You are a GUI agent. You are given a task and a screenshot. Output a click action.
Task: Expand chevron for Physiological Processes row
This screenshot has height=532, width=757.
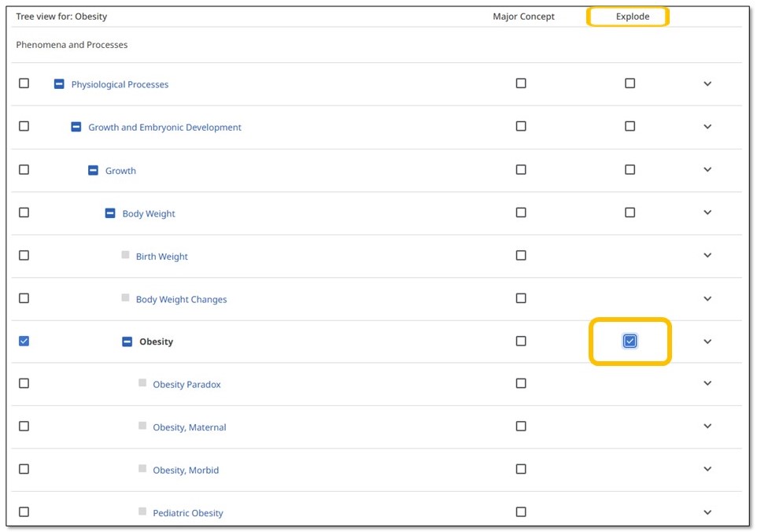click(x=707, y=84)
